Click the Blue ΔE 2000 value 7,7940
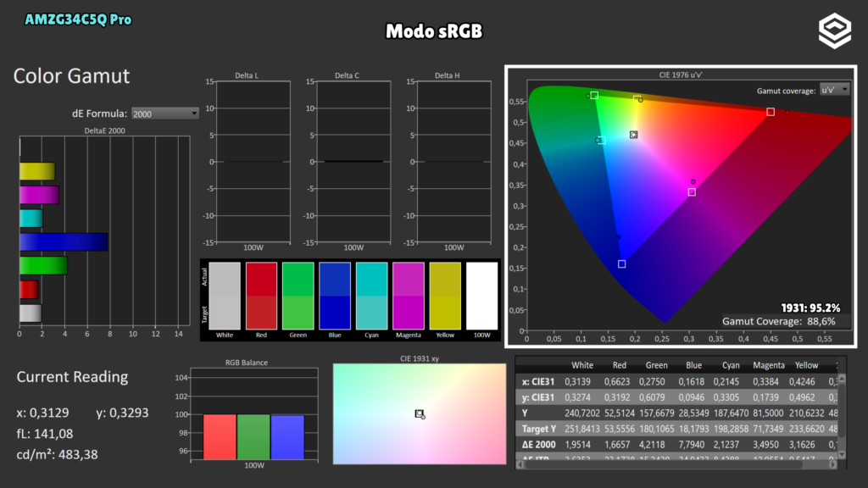This screenshot has width=868, height=488. [x=693, y=444]
